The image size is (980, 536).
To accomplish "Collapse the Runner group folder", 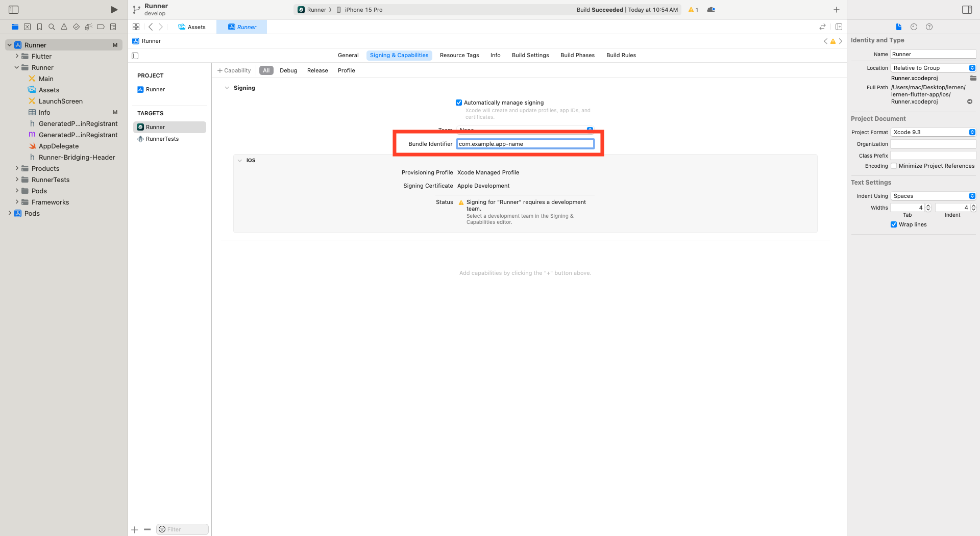I will [17, 67].
